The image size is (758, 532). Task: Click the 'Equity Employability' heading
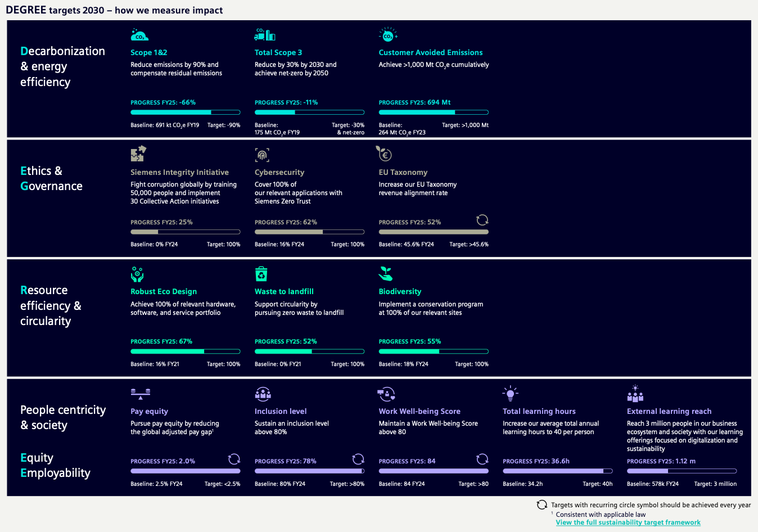[x=55, y=465]
